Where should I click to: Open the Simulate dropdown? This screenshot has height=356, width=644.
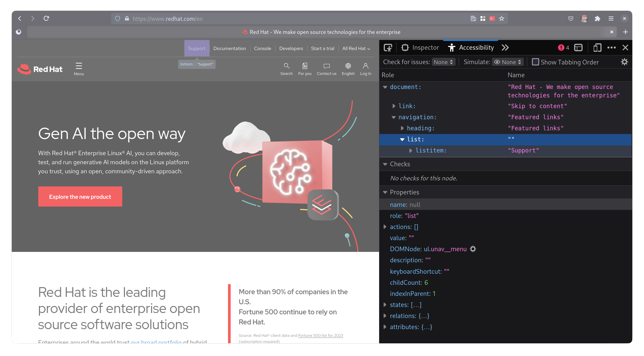click(x=507, y=62)
